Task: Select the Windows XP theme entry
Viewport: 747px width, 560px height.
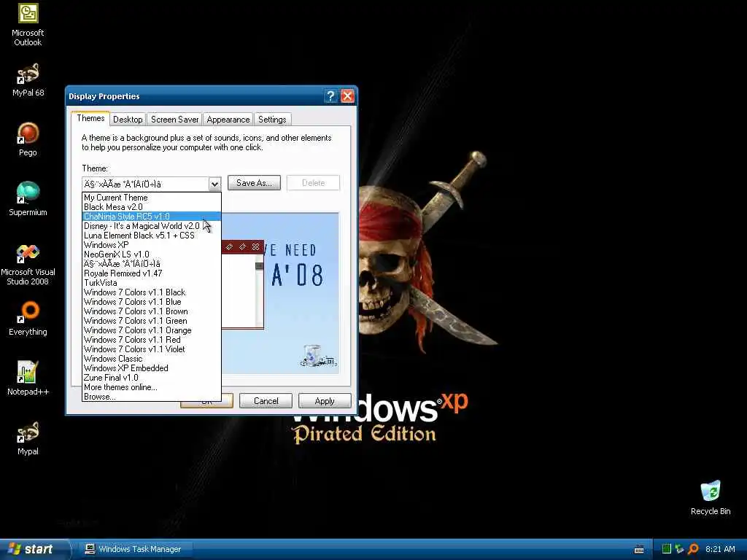Action: (152, 245)
